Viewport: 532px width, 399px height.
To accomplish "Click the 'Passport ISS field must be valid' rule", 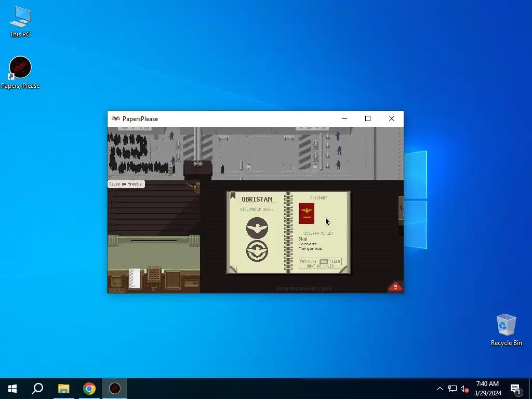I will pos(320,263).
